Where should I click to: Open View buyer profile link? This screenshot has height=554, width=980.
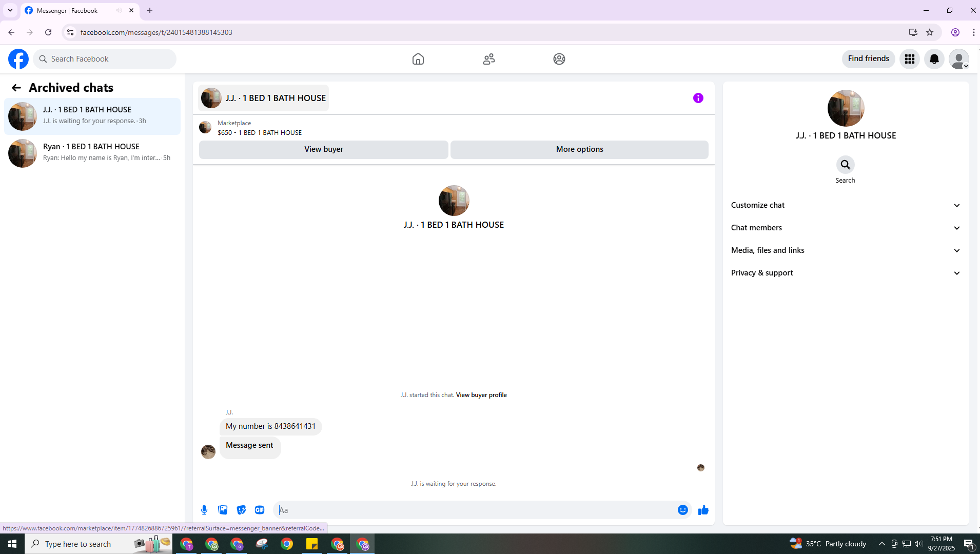point(481,395)
